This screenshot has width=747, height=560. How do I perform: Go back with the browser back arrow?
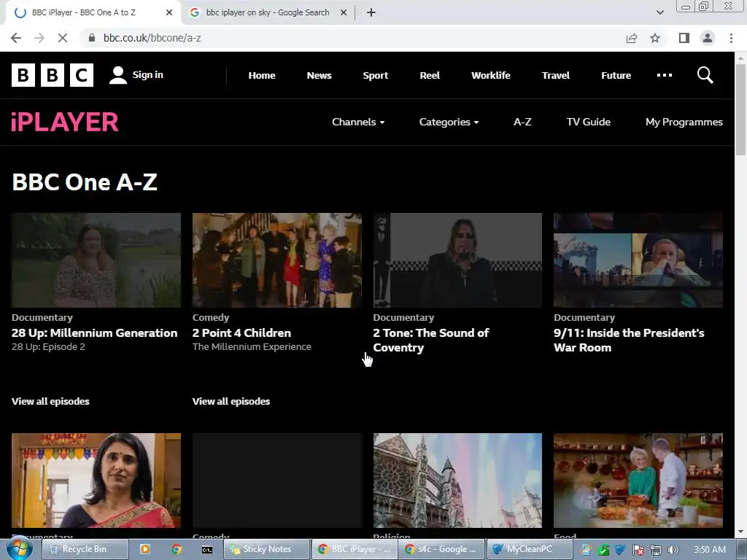pos(16,38)
